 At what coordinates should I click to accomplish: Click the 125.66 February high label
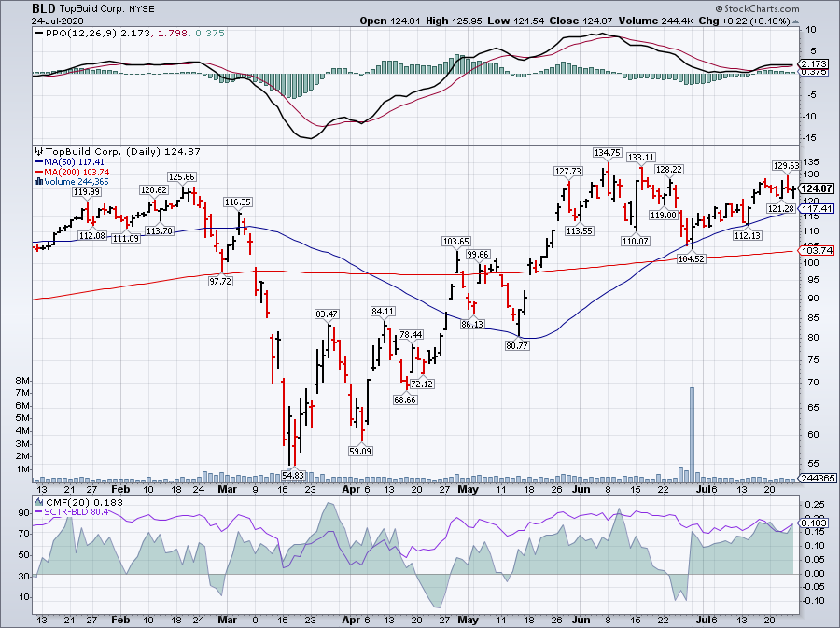tap(182, 176)
